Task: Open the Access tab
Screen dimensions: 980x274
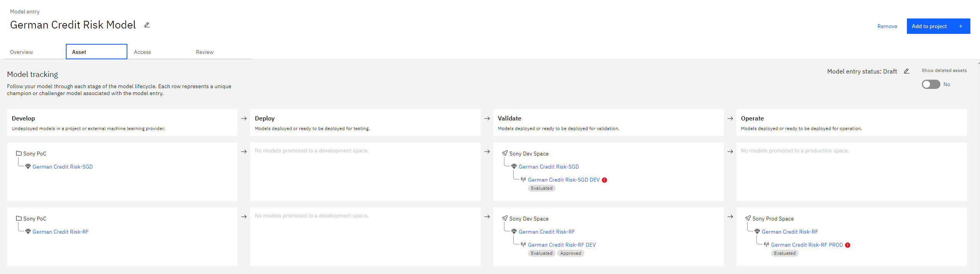Action: 142,52
